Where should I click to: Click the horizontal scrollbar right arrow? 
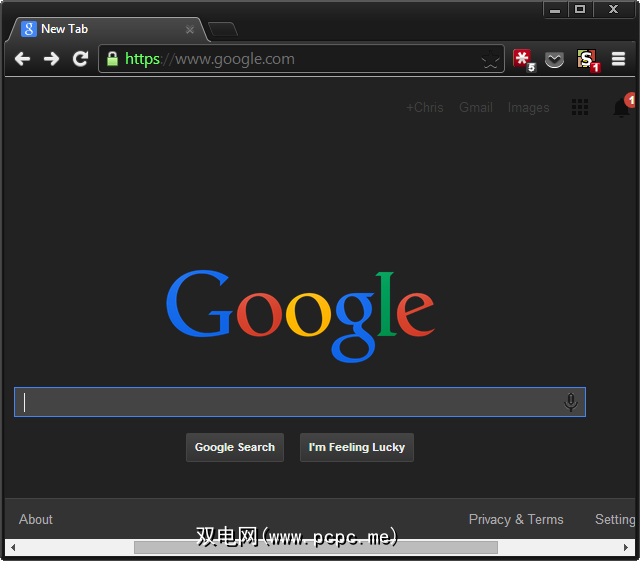click(x=626, y=547)
